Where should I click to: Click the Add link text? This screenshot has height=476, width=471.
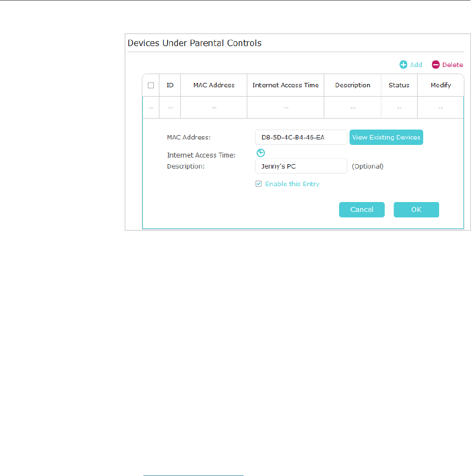pos(416,65)
